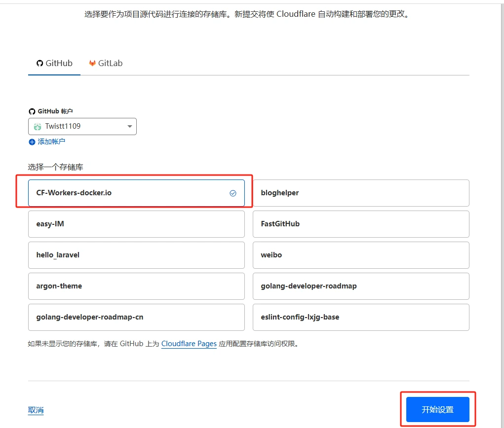Viewport: 504px width, 428px height.
Task: Select the argon-theme repository
Action: [x=136, y=286]
